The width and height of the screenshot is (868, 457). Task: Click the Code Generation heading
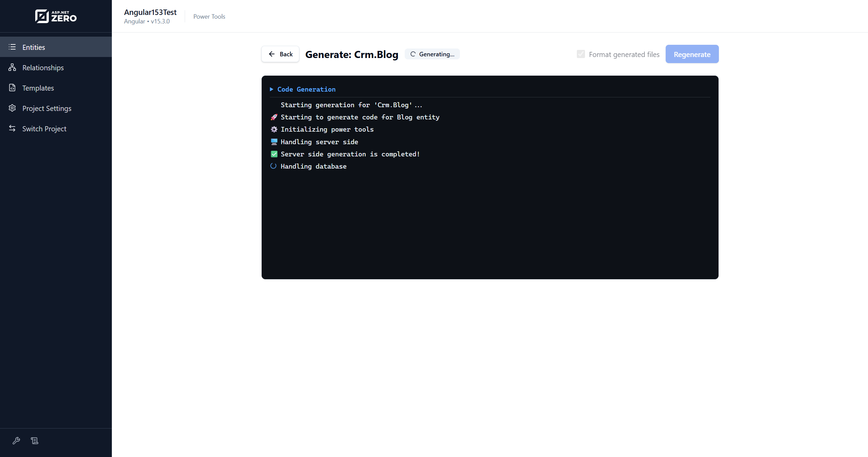(x=306, y=89)
